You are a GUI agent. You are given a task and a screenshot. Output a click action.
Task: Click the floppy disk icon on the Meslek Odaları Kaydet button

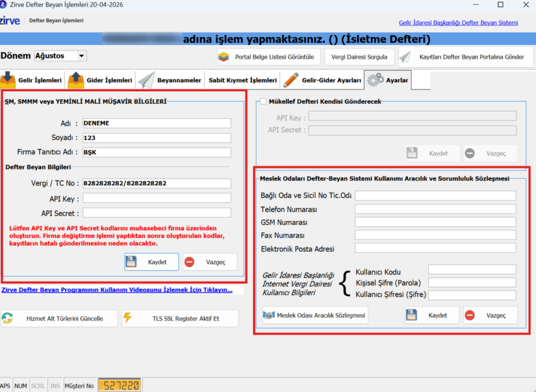411,315
